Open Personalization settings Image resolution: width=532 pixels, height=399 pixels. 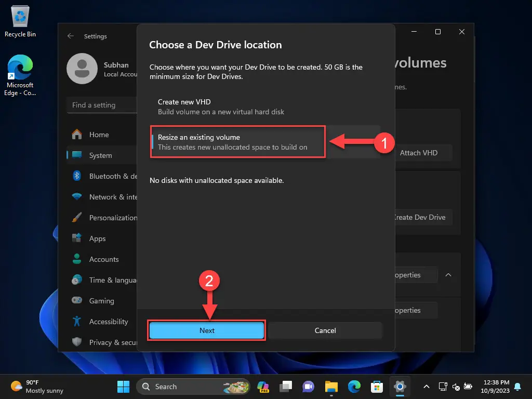(102, 218)
